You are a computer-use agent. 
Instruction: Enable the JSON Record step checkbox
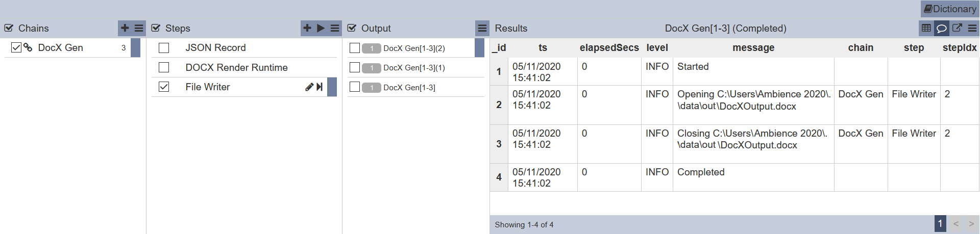[164, 48]
